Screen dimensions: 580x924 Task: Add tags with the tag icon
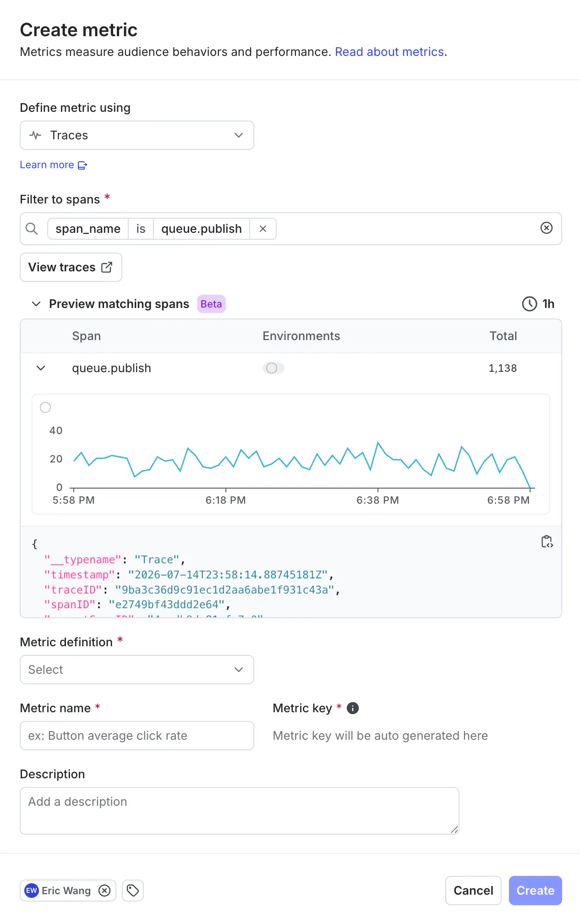point(133,891)
